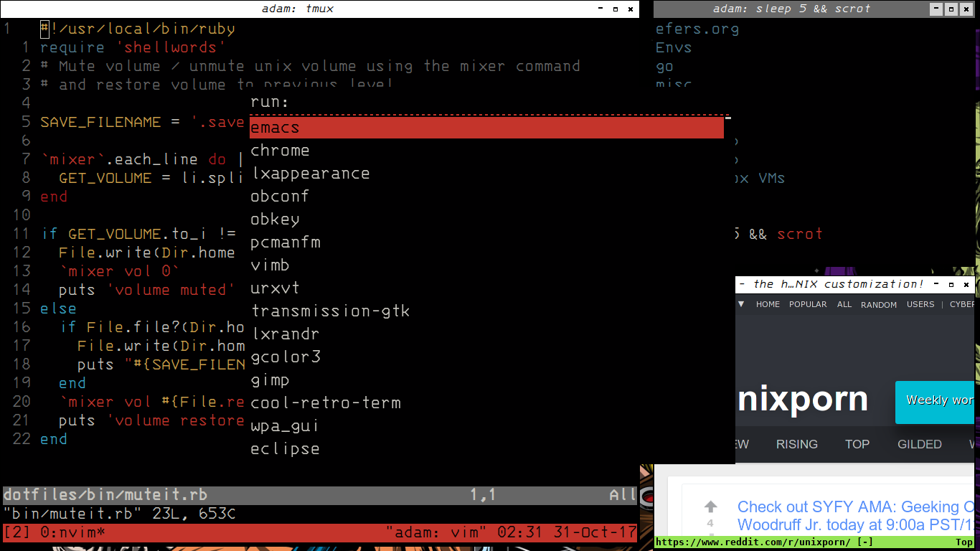The width and height of the screenshot is (980, 551).
Task: Close the unixporn browser window
Action: [966, 285]
